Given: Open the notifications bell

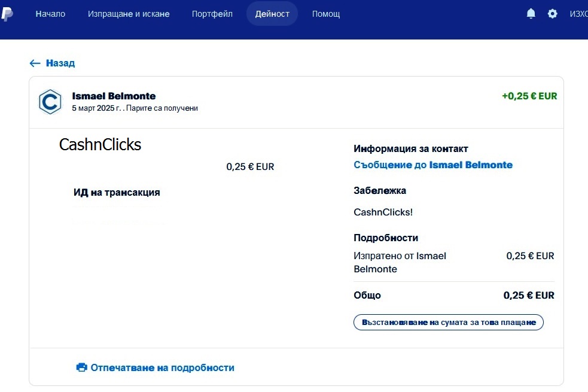Looking at the screenshot, I should point(531,14).
